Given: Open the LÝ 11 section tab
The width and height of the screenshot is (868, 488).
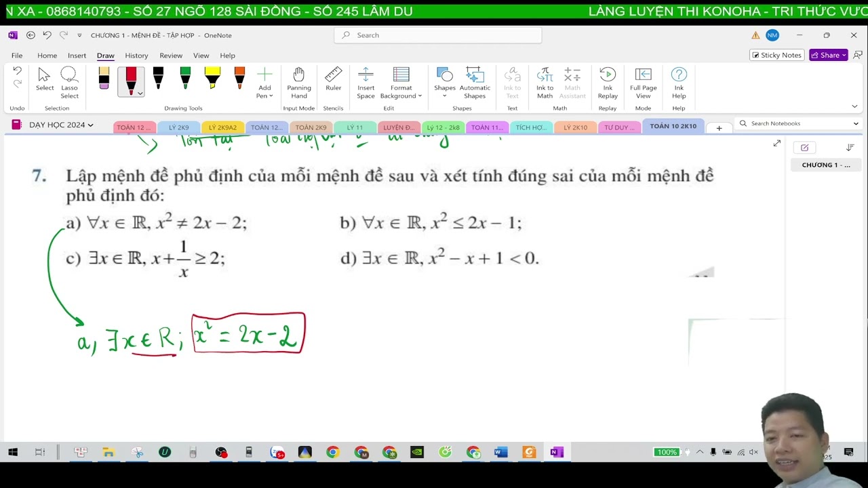Looking at the screenshot, I should [355, 127].
